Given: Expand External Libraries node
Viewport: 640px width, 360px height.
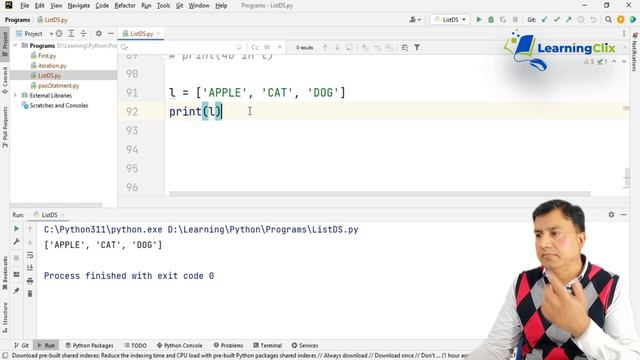Looking at the screenshot, I should [x=16, y=95].
